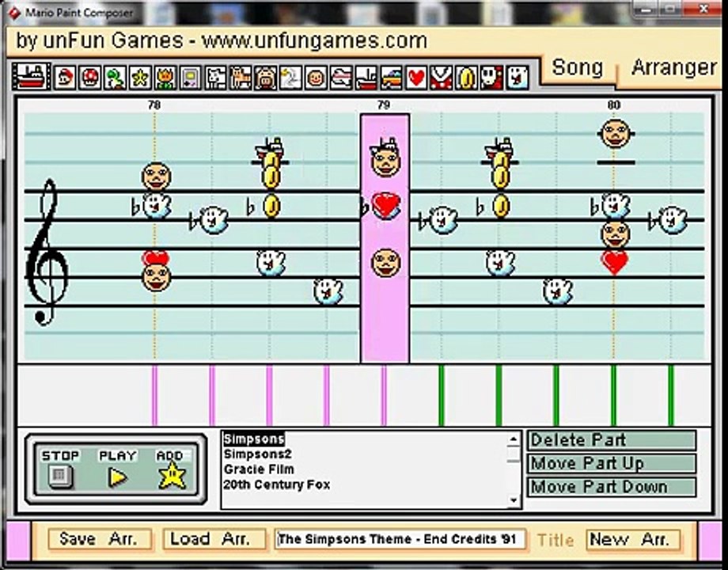The width and height of the screenshot is (728, 570).
Task: Select the Heart instrument in the toolbar
Action: pyautogui.click(x=416, y=77)
